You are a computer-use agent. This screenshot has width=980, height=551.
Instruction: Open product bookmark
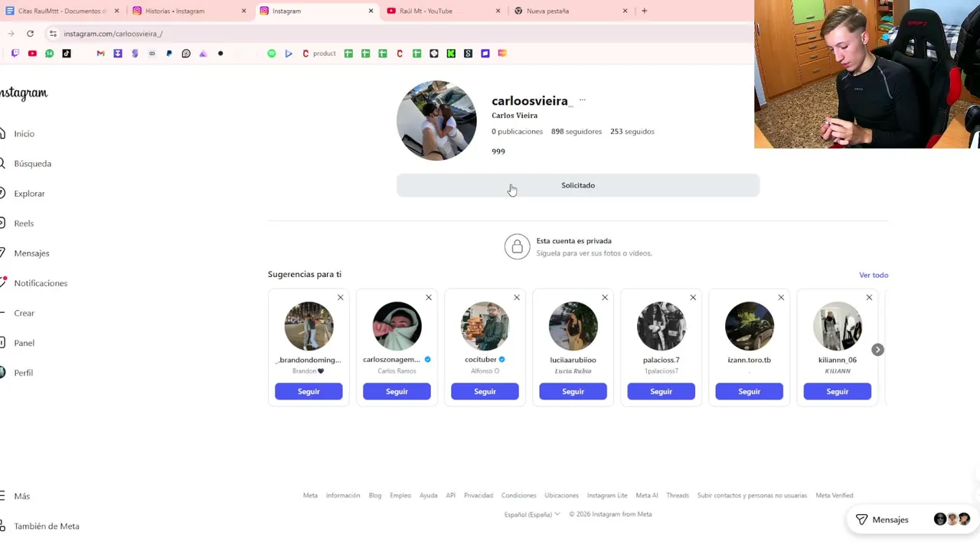coord(319,54)
